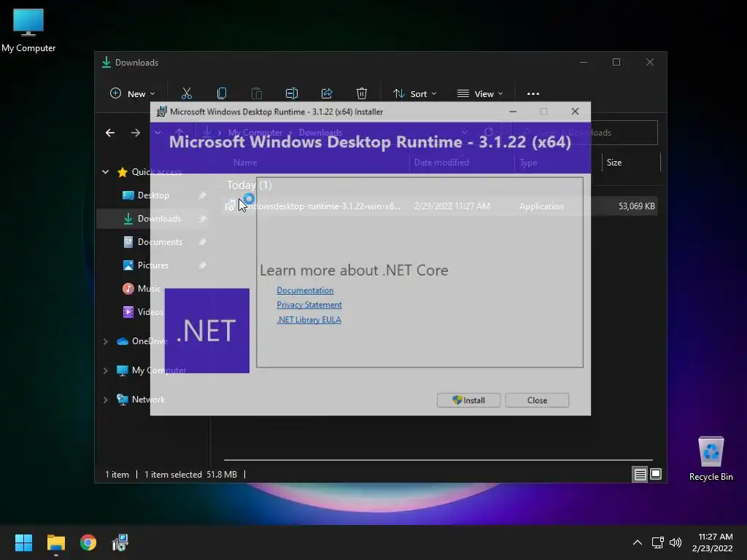
Task: Open the See more ellipsis menu
Action: pos(533,94)
